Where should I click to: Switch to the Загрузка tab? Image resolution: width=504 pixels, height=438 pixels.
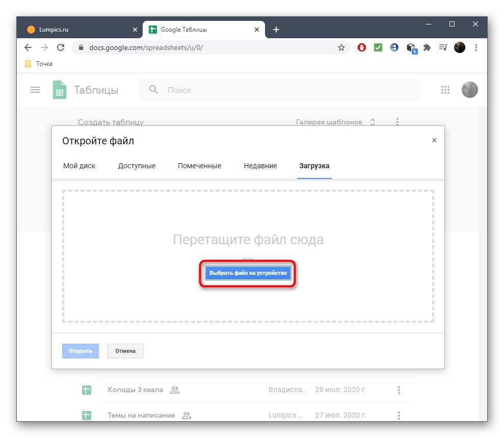coord(314,166)
